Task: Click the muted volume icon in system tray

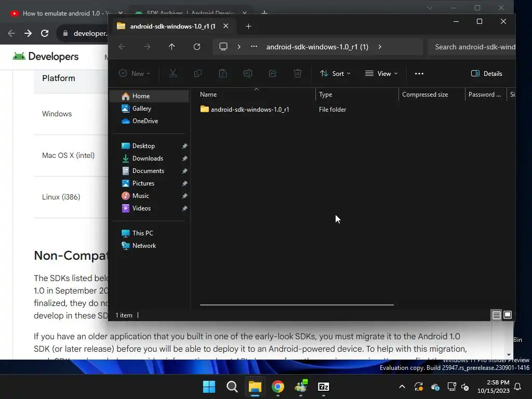Action: tap(465, 387)
